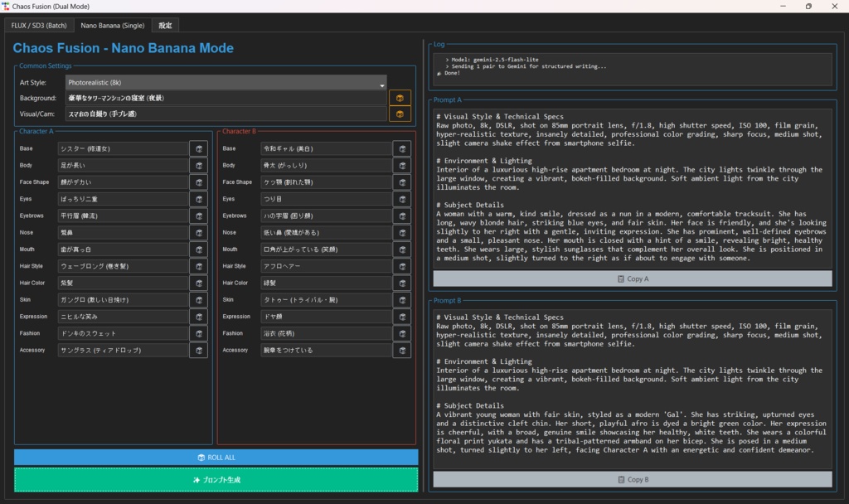Randomize Character A Hair Style
Screen dimensions: 849x504
199,266
